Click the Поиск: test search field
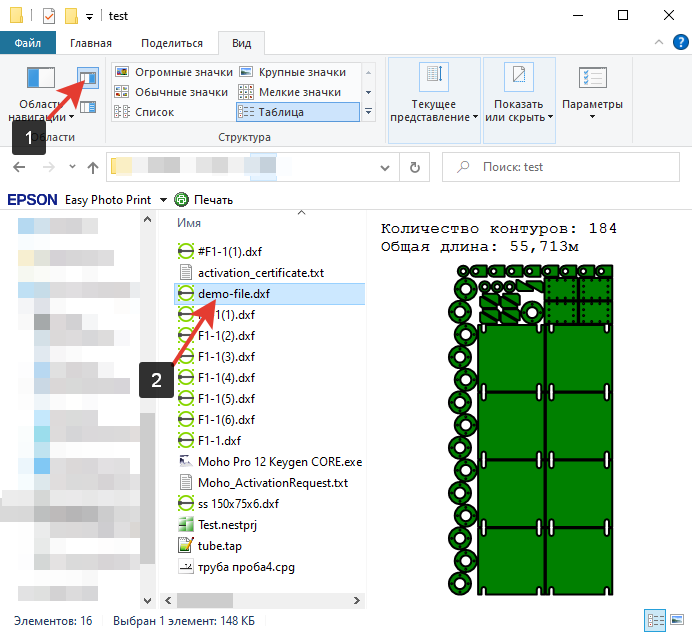The image size is (692, 633). coord(560,167)
